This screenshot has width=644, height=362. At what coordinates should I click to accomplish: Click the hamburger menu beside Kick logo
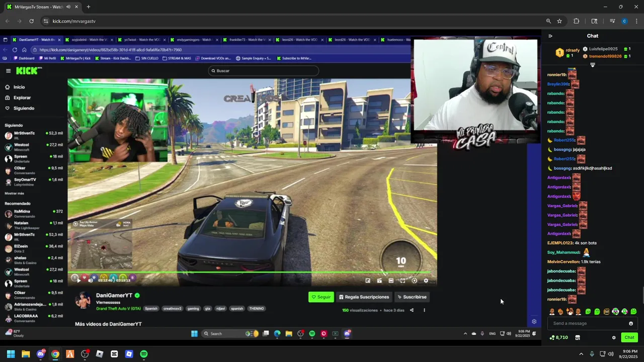[8, 71]
